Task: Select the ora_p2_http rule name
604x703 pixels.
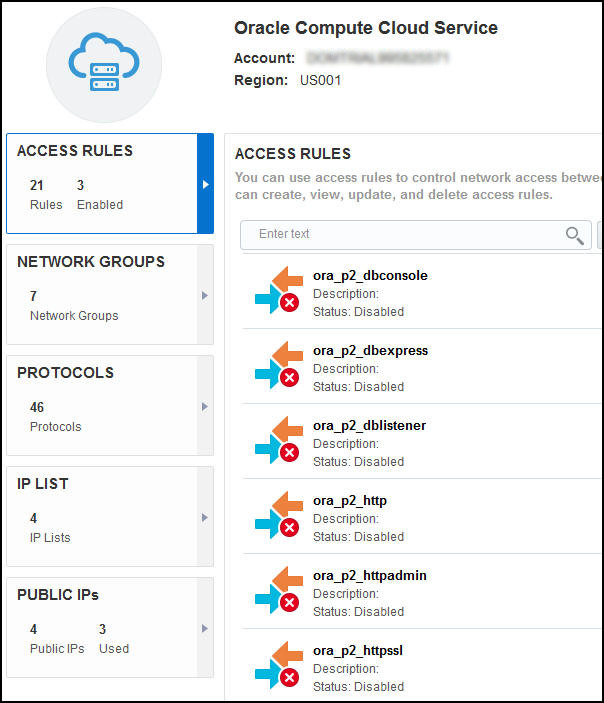Action: [x=350, y=500]
